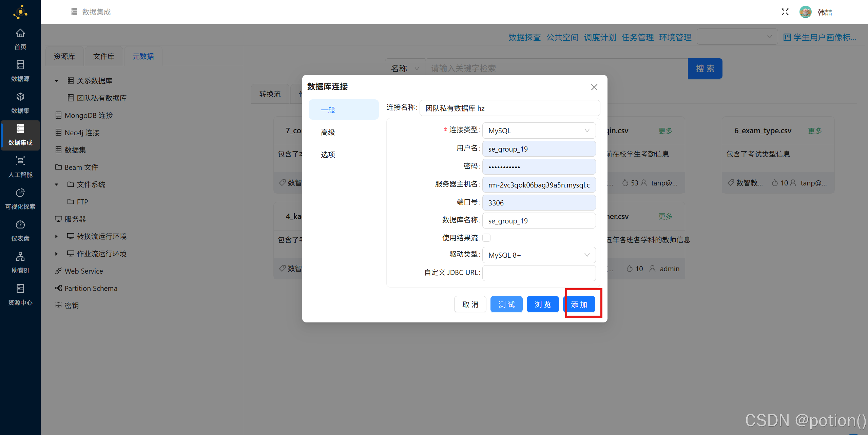Click the 学生用户画像标 project icon
The width and height of the screenshot is (868, 435).
pyautogui.click(x=787, y=37)
